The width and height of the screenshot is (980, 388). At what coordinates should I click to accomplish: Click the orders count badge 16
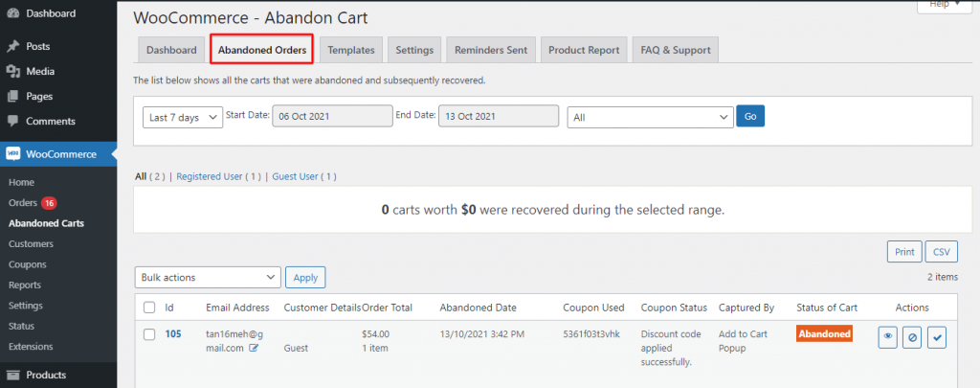[x=50, y=203]
